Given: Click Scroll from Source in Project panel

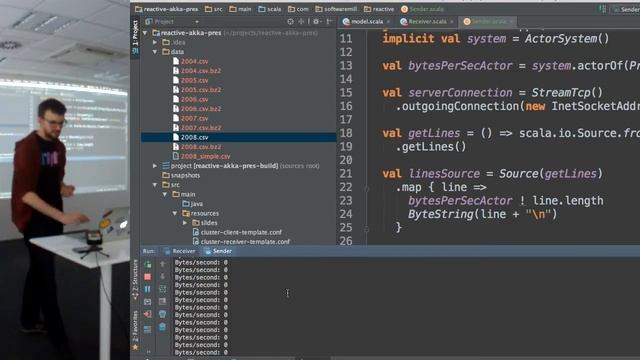Looking at the screenshot, I should click(x=290, y=21).
